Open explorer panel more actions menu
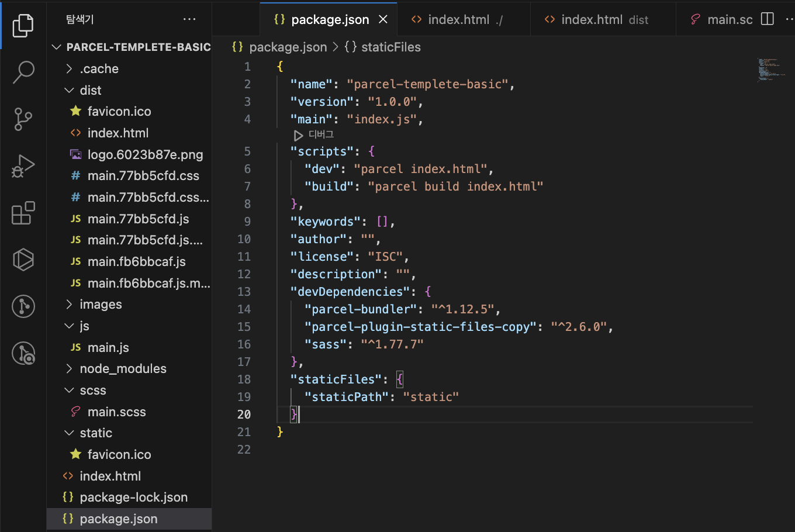 click(x=189, y=19)
